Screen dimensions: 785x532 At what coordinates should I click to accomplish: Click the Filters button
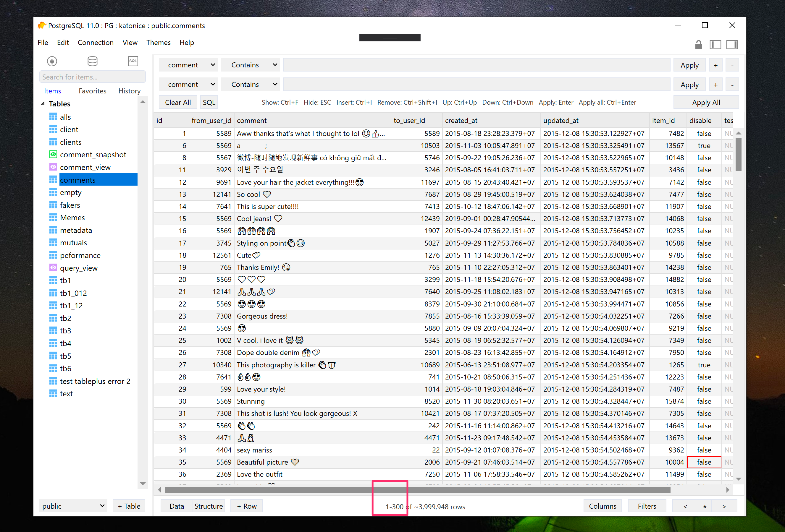click(647, 506)
